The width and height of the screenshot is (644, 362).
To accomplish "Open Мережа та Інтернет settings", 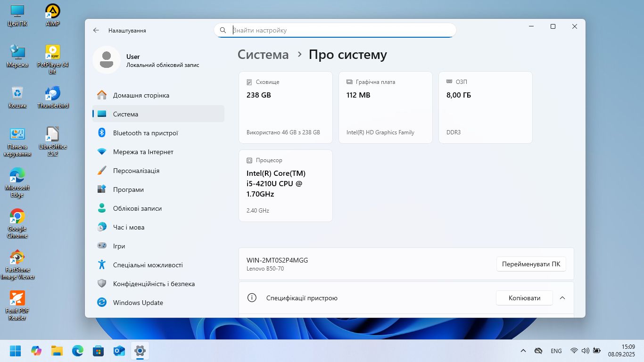I will (158, 152).
